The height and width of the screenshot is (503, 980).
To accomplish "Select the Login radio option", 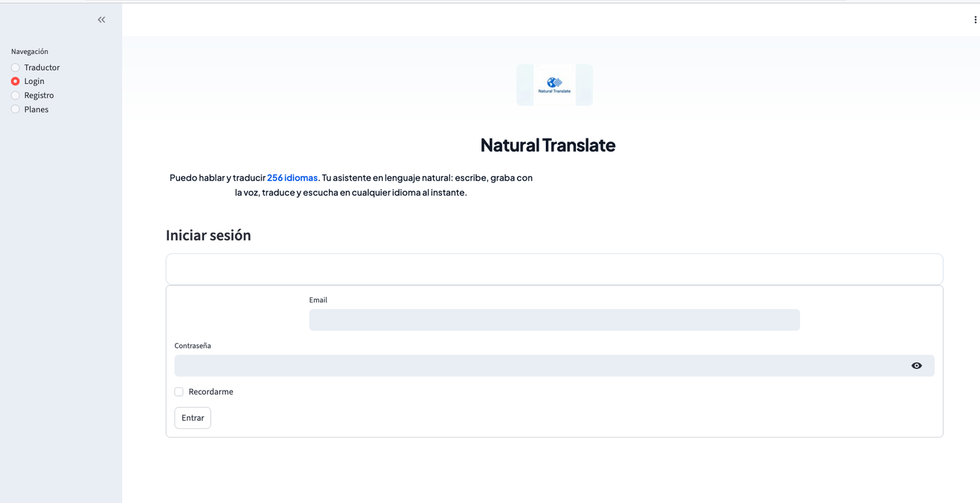I will (15, 81).
